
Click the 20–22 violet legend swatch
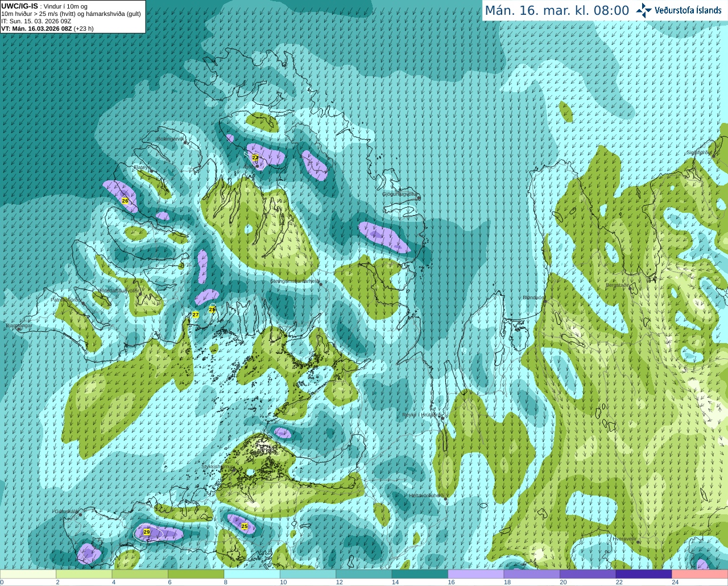[588, 574]
